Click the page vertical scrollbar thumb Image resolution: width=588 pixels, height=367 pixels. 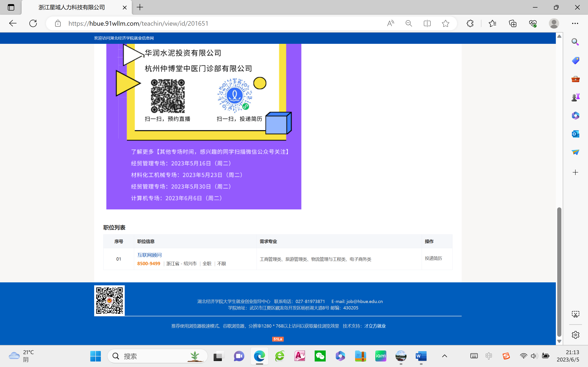(559, 272)
